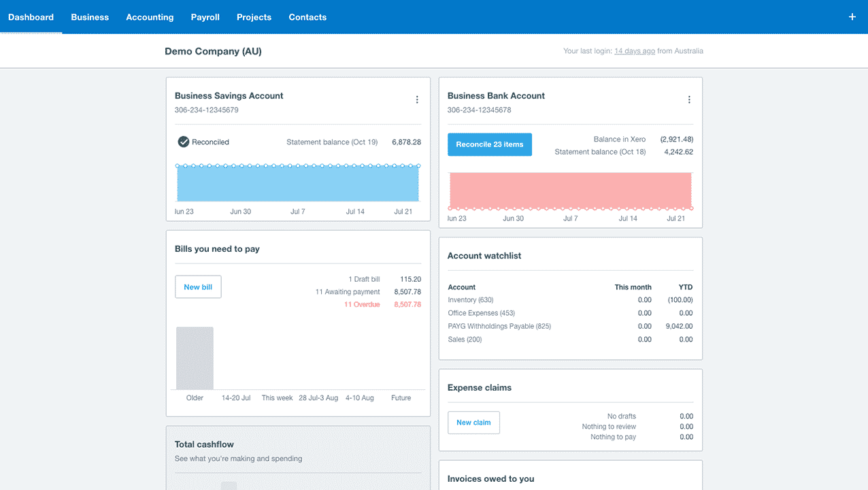The width and height of the screenshot is (868, 490).
Task: Open PAYG Withholdings Payable (825) account
Action: pyautogui.click(x=499, y=326)
